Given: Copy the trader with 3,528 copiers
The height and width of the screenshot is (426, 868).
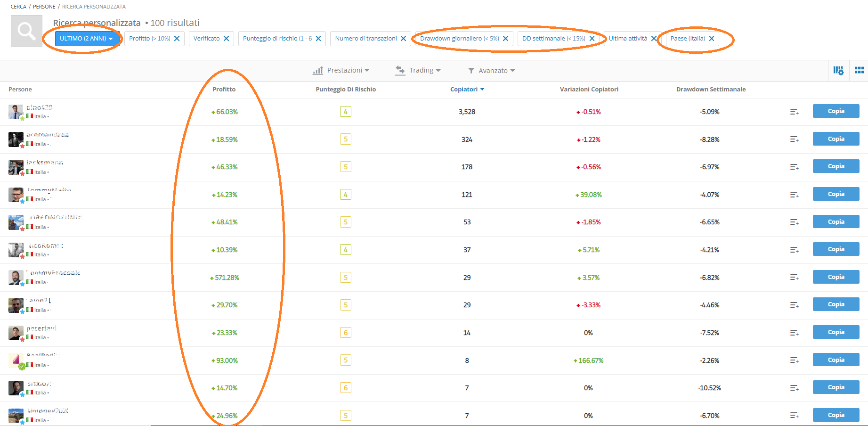Looking at the screenshot, I should point(836,111).
